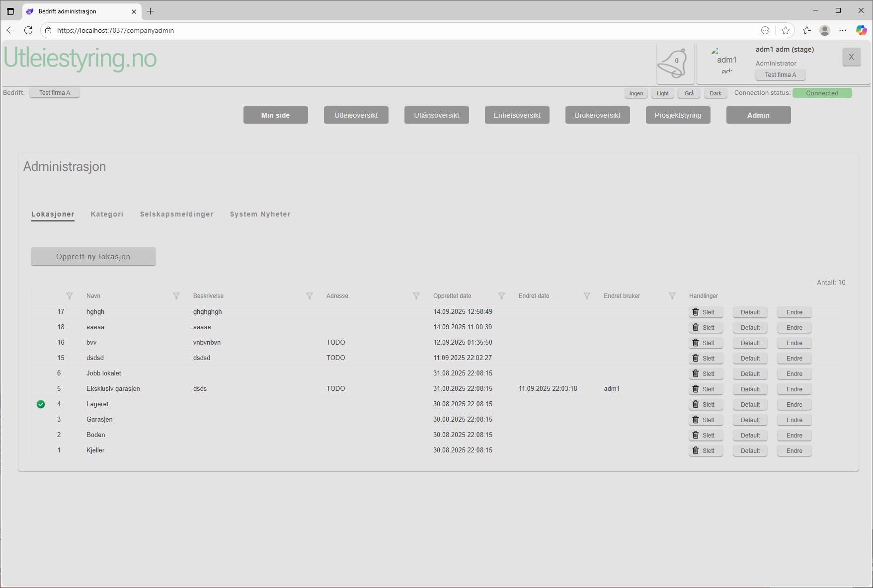The width and height of the screenshot is (873, 588).
Task: Click the filter icon in Adresse column
Action: coord(416,296)
